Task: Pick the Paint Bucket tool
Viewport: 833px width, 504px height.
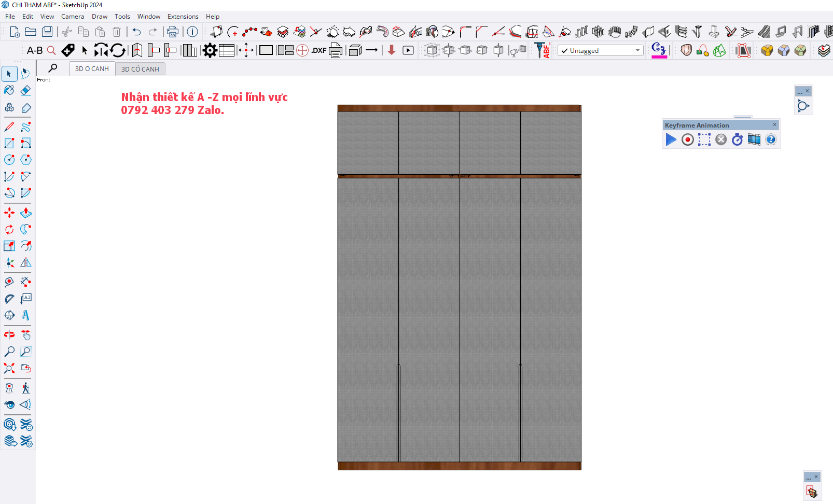Action: (x=9, y=91)
